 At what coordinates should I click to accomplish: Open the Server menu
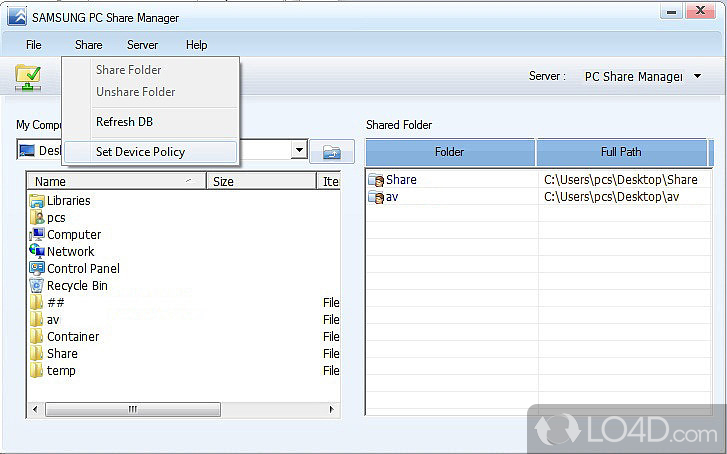(x=142, y=45)
